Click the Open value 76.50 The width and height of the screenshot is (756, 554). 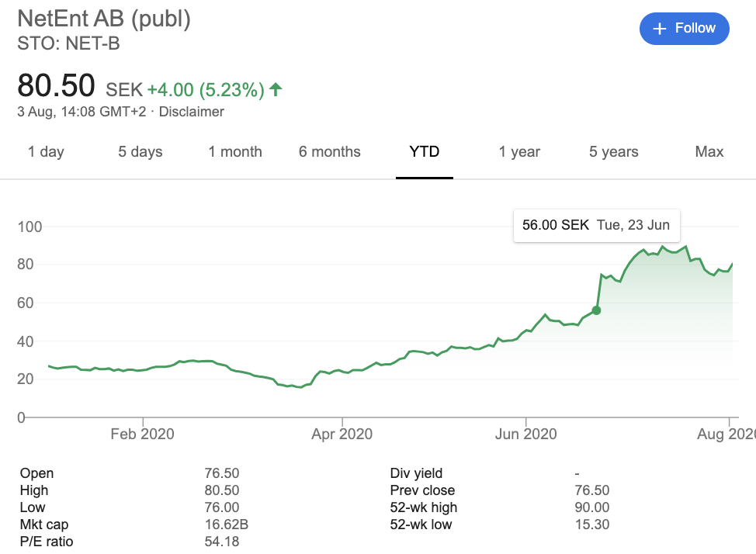click(222, 473)
